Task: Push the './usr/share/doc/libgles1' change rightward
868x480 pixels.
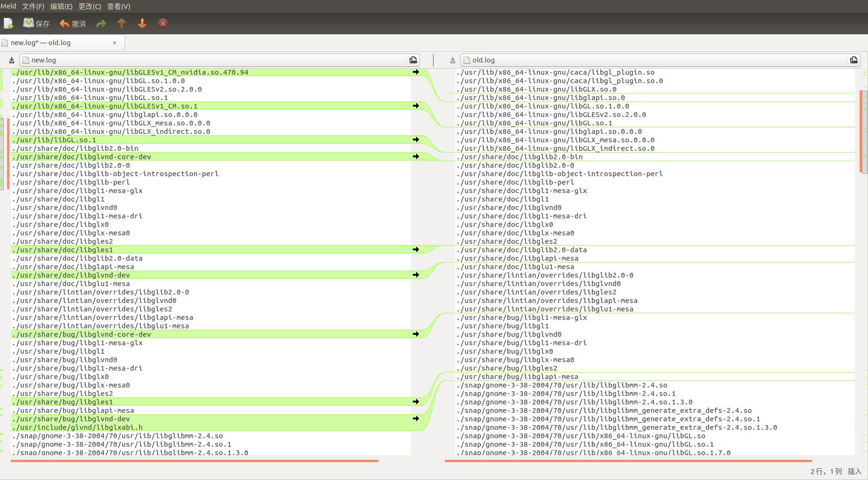Action: point(415,249)
